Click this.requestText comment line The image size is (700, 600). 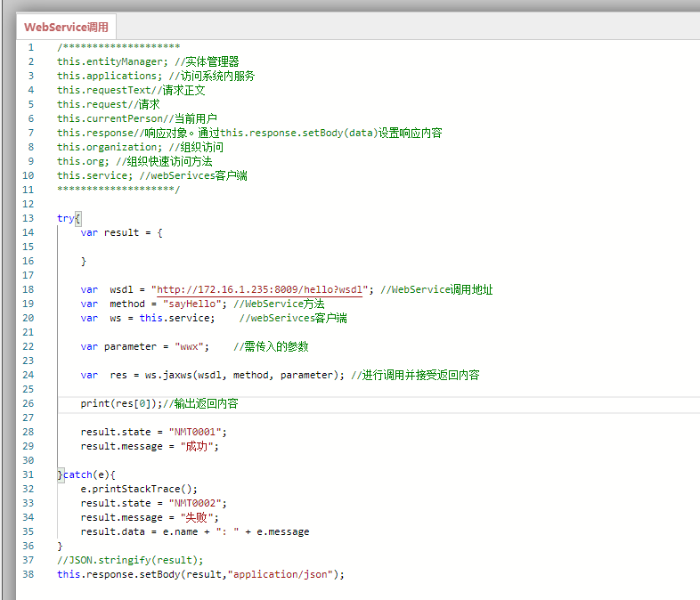(x=131, y=90)
